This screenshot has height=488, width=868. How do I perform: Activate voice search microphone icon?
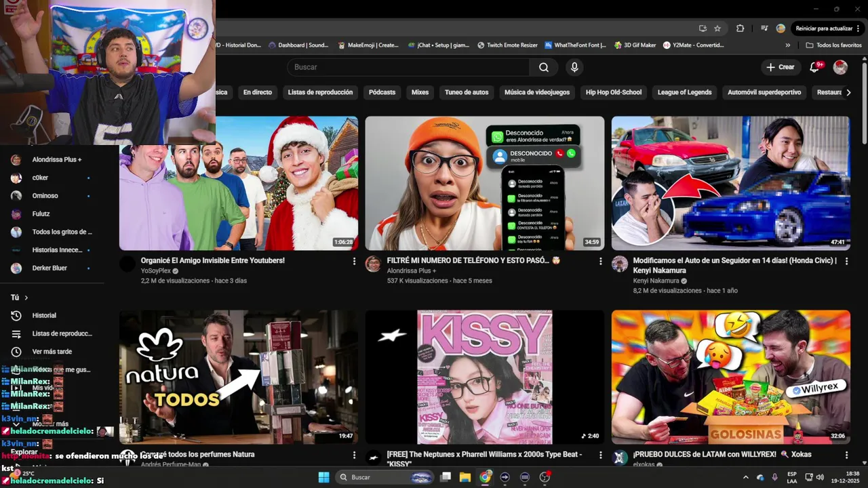click(x=574, y=67)
